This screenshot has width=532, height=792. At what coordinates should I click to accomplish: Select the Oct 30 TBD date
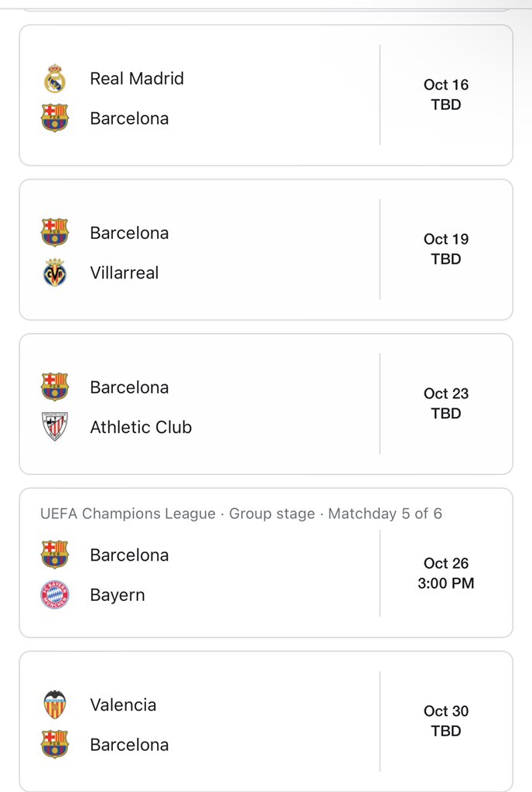pos(446,721)
